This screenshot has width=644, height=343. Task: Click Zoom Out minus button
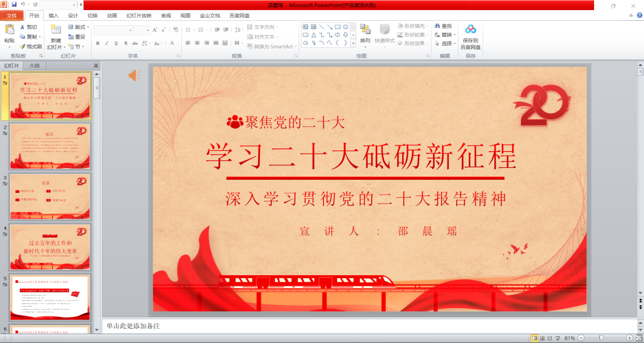coord(581,338)
